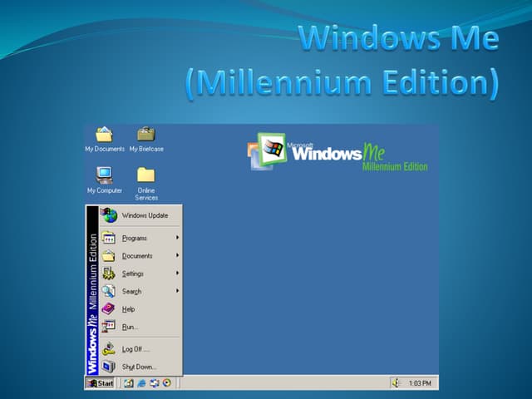Viewport: 532px width, 399px height.
Task: Select Log Off from Start menu
Action: point(133,349)
